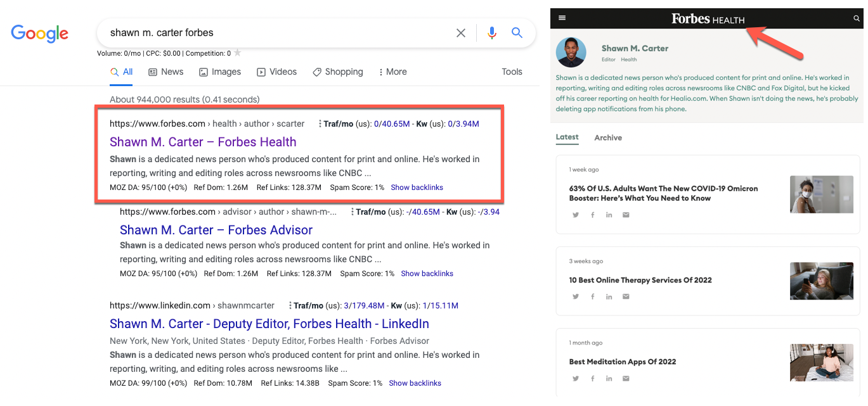Click Forbes Health search magnifier icon
The image size is (868, 406).
coord(857,19)
